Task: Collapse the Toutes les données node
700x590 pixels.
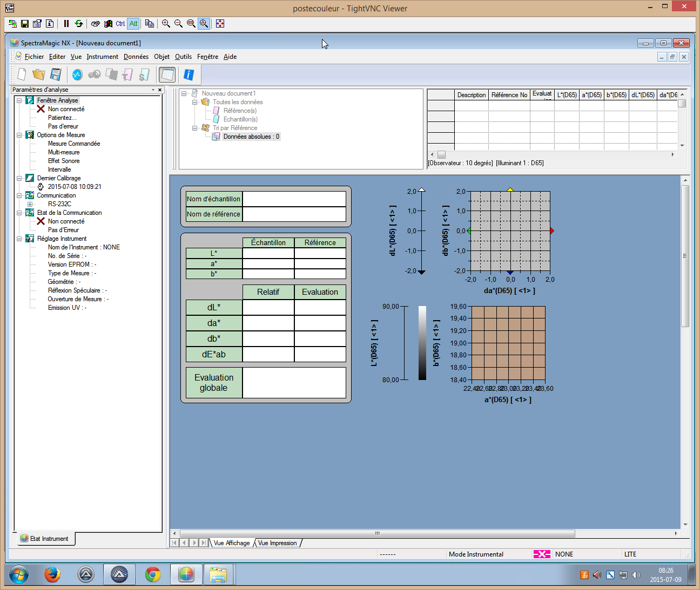Action: coord(195,102)
